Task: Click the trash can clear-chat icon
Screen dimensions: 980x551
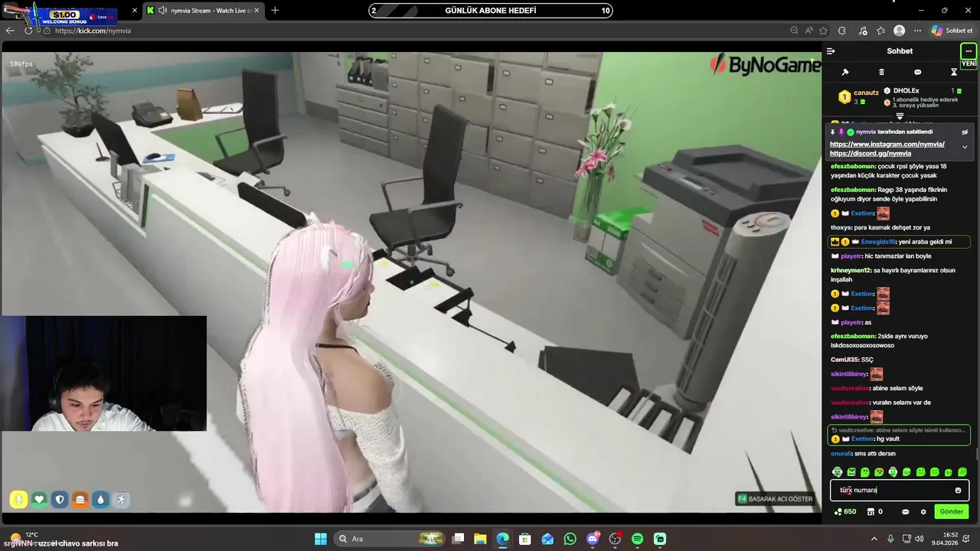Action: point(881,72)
